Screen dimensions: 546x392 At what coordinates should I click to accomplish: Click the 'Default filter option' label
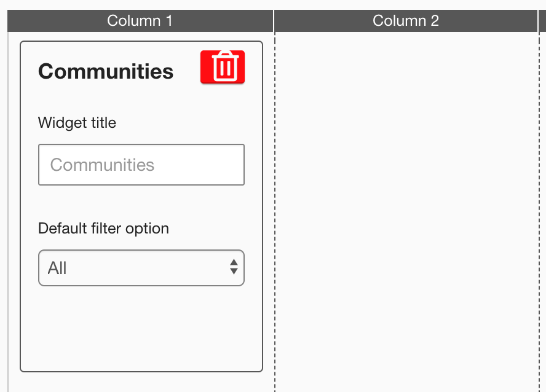click(103, 229)
